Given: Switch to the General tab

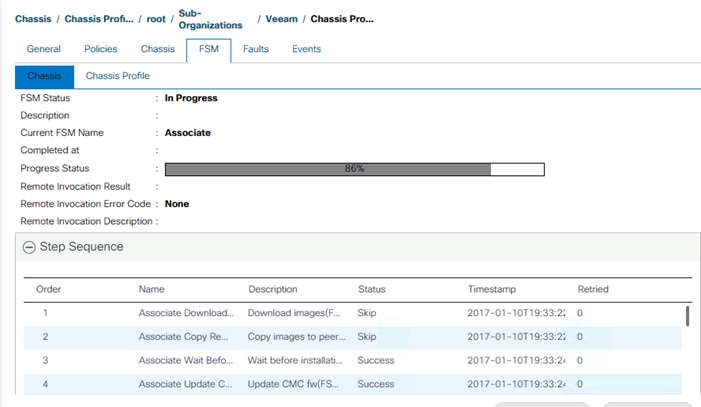Looking at the screenshot, I should point(43,49).
